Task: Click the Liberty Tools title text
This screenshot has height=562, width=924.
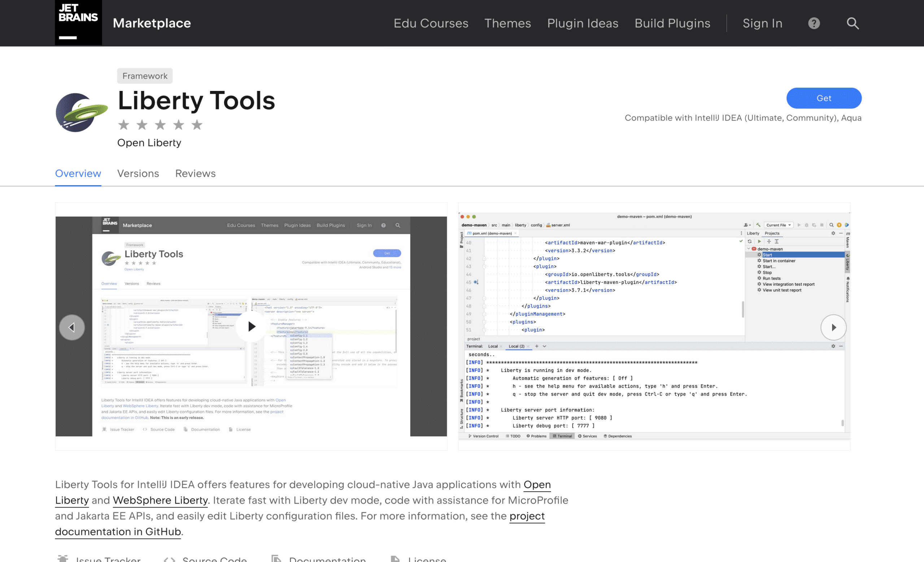Action: (x=196, y=100)
